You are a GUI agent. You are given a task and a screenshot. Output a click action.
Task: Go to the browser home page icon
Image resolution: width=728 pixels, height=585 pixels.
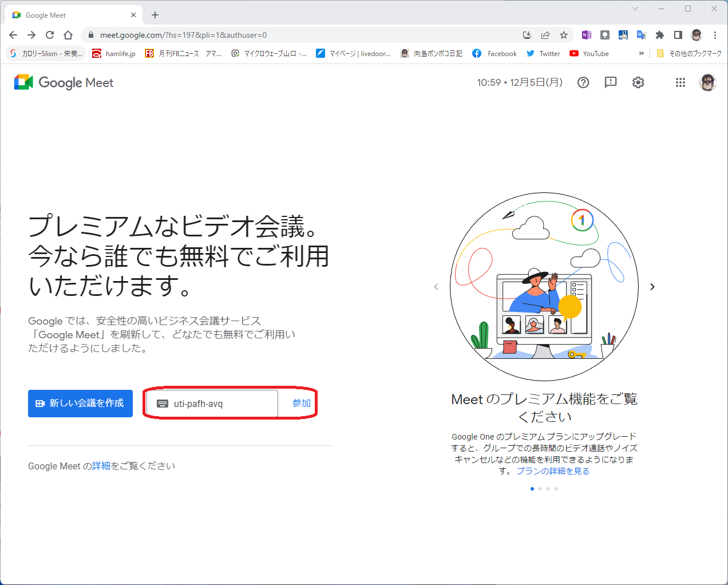pos(68,35)
